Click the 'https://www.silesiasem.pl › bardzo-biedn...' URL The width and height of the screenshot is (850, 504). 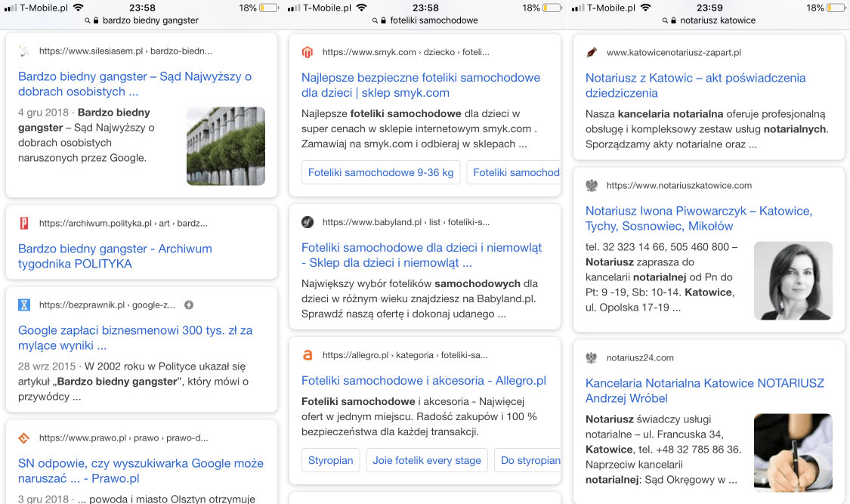tap(125, 51)
